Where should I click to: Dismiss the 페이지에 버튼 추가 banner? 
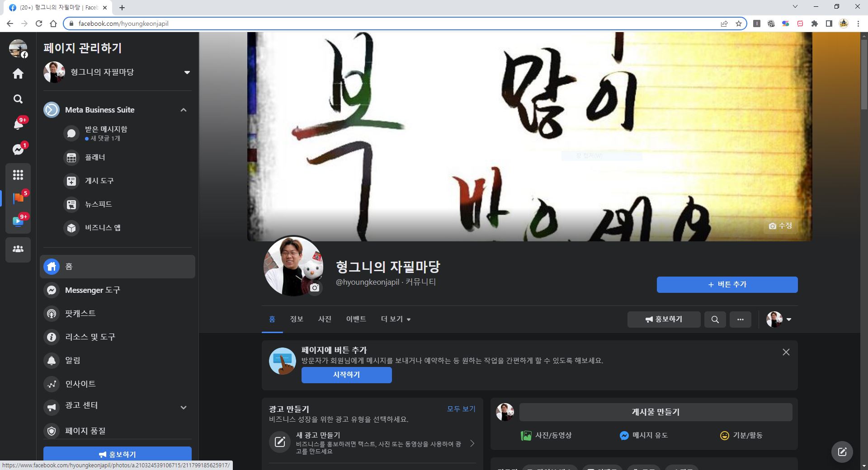click(786, 352)
